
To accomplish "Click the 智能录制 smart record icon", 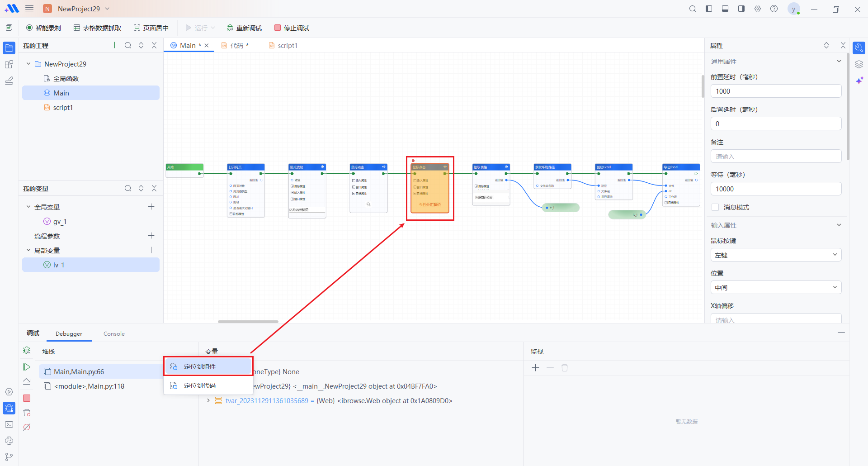I will click(x=30, y=28).
